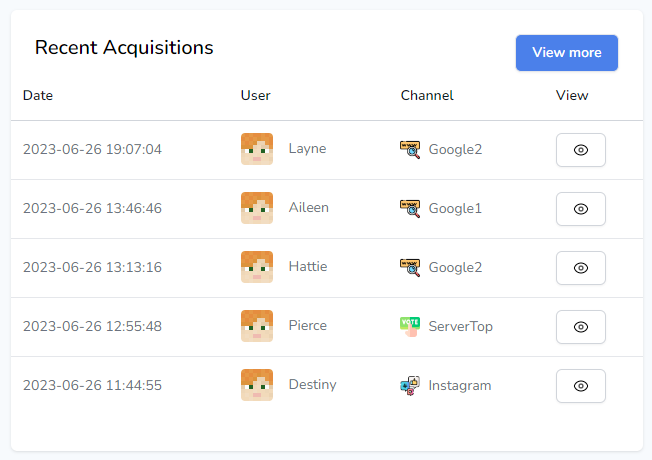The image size is (652, 460).
Task: Click the Date column header
Action: [38, 95]
